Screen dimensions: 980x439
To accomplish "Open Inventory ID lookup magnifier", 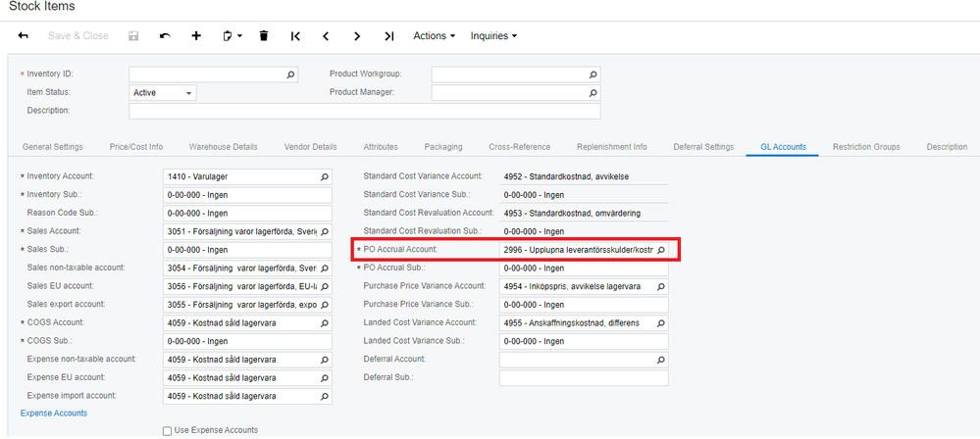I will click(x=290, y=74).
